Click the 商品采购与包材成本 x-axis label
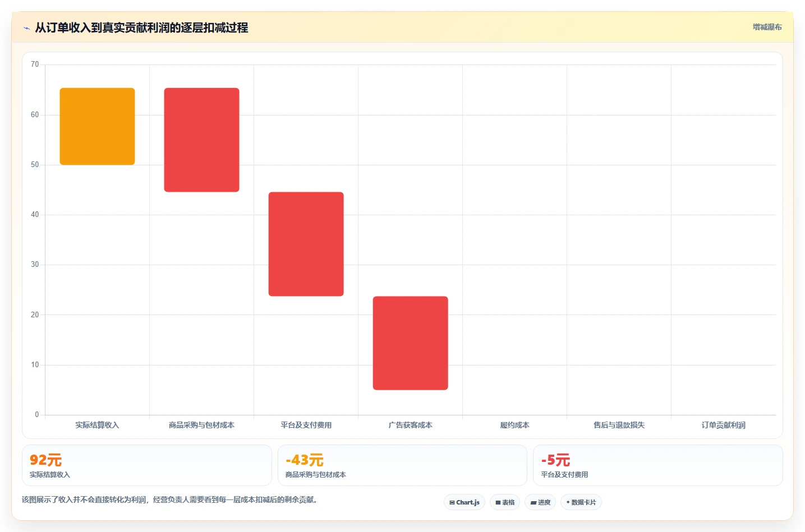The width and height of the screenshot is (805, 532). click(201, 425)
